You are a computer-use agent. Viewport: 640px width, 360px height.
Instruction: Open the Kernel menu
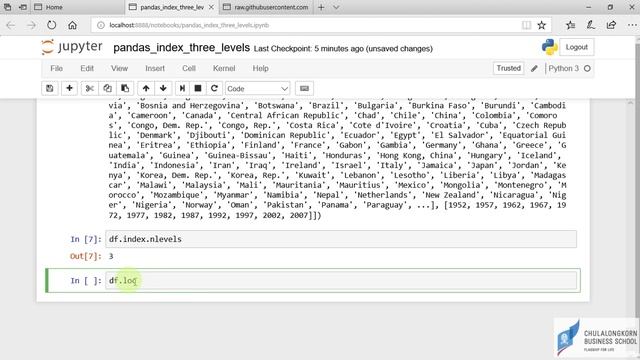(x=224, y=69)
